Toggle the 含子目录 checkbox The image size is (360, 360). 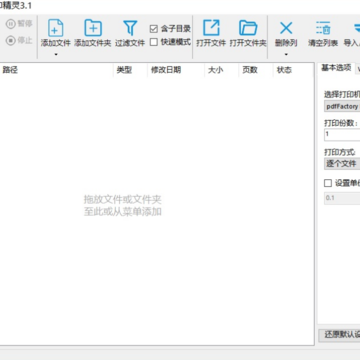[154, 29]
